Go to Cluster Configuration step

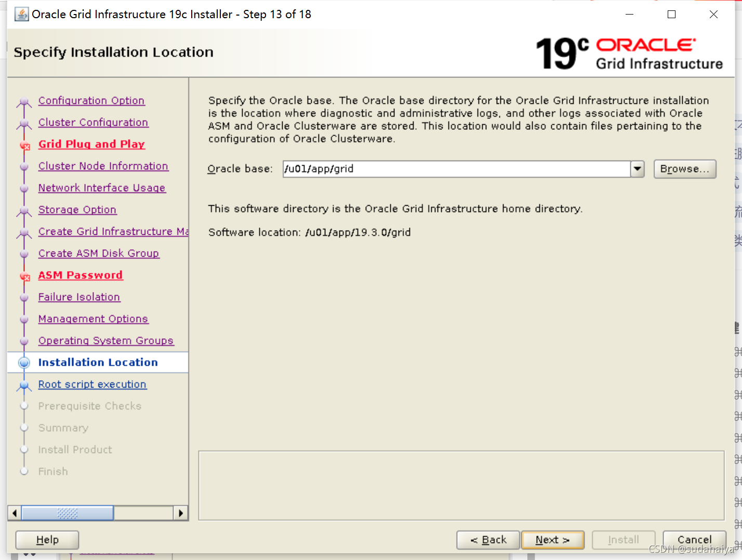[93, 123]
